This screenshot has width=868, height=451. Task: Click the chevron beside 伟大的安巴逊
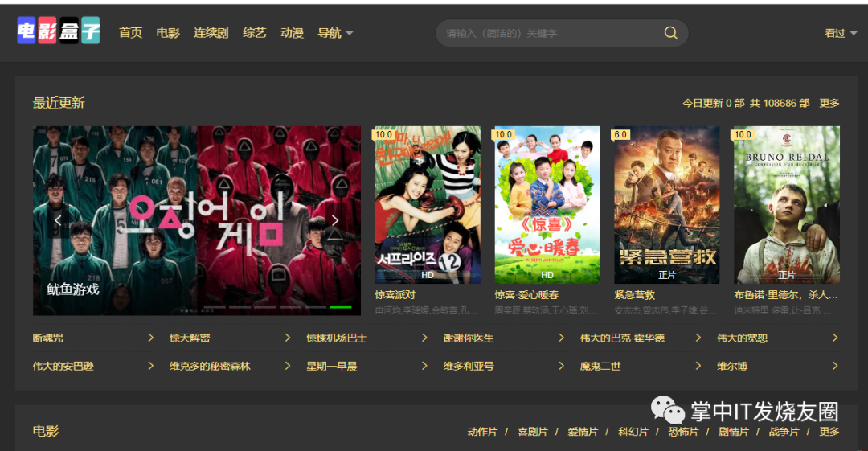(150, 367)
